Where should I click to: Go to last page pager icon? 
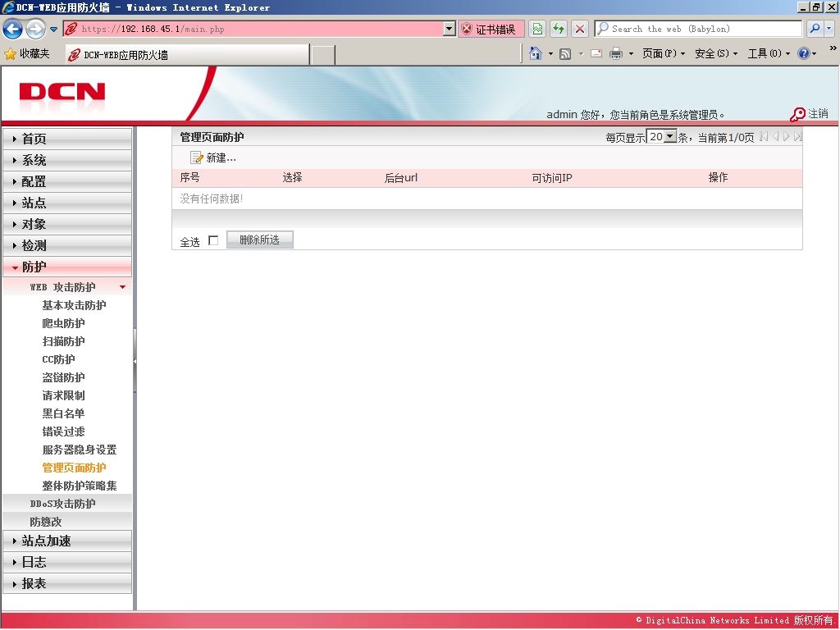pyautogui.click(x=797, y=137)
